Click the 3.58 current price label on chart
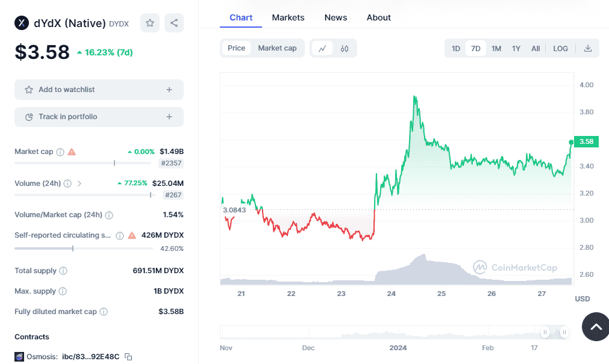 [586, 141]
